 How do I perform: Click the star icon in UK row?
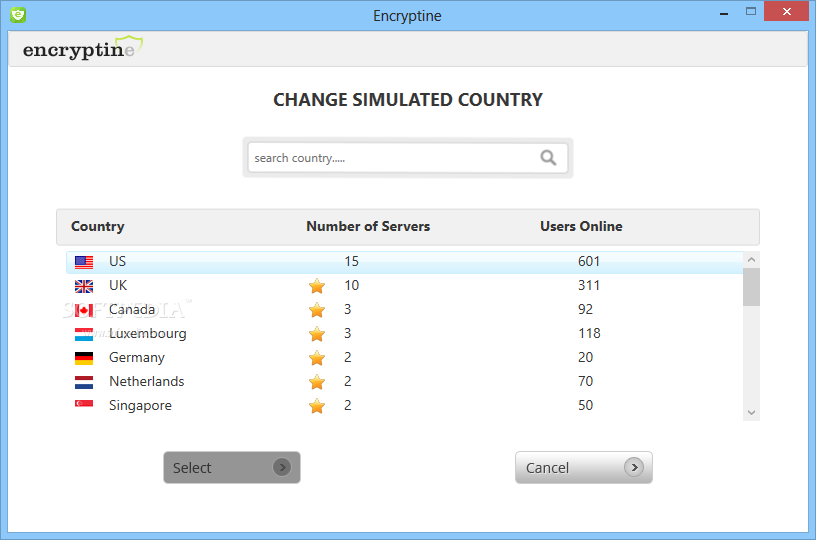click(317, 286)
